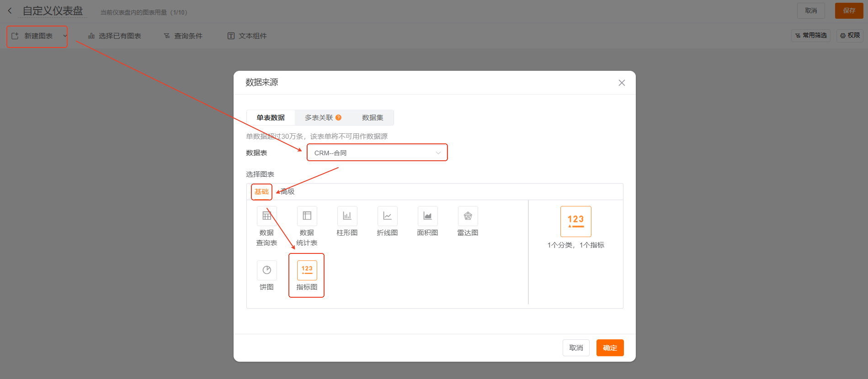The image size is (868, 379).
Task: Select the 指标图 indicator chart icon
Action: pos(307,270)
